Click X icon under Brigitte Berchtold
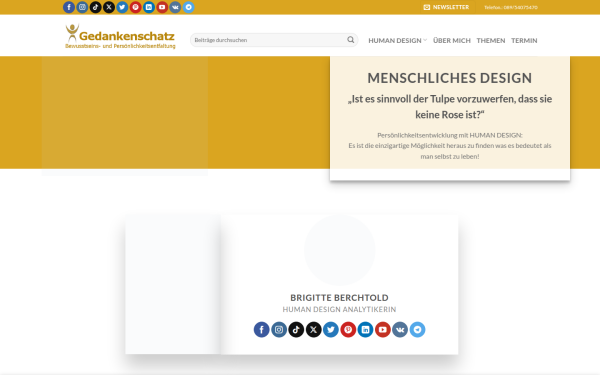Image resolution: width=600 pixels, height=375 pixels. coord(313,329)
